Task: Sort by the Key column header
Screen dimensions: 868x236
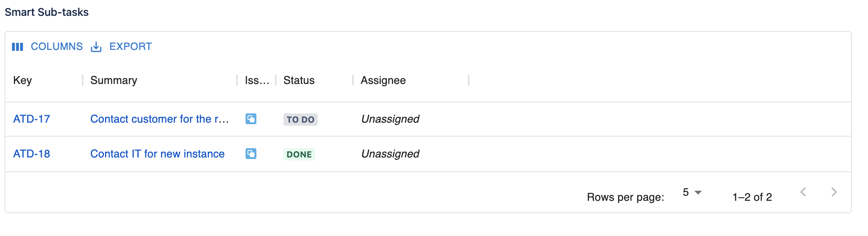Action: [x=22, y=80]
